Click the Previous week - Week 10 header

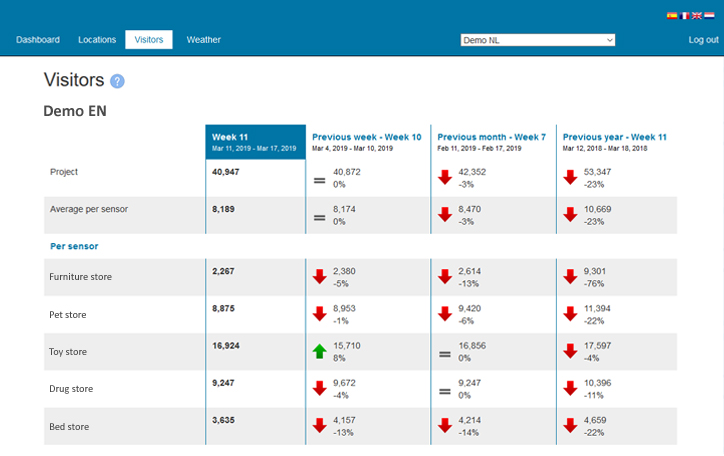(366, 137)
